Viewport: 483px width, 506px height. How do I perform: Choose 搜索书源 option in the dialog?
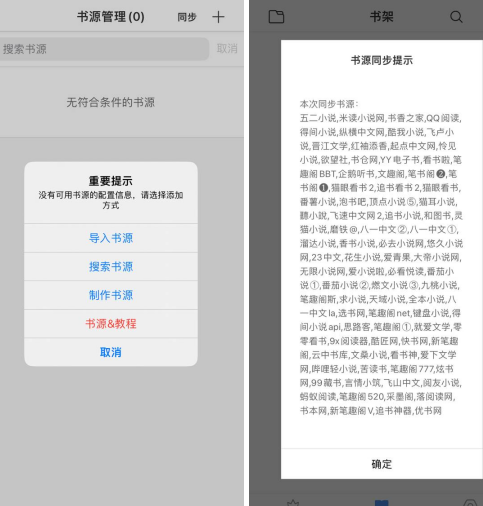tap(111, 267)
